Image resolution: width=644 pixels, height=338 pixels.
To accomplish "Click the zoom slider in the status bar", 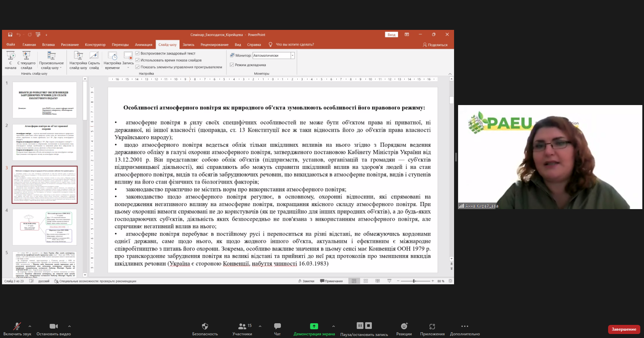I will (415, 281).
